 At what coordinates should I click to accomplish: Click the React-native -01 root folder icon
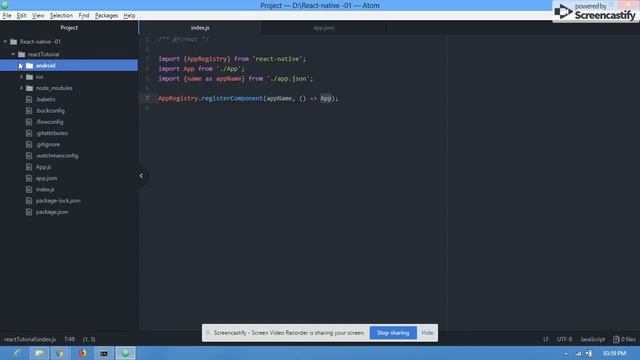pyautogui.click(x=13, y=42)
